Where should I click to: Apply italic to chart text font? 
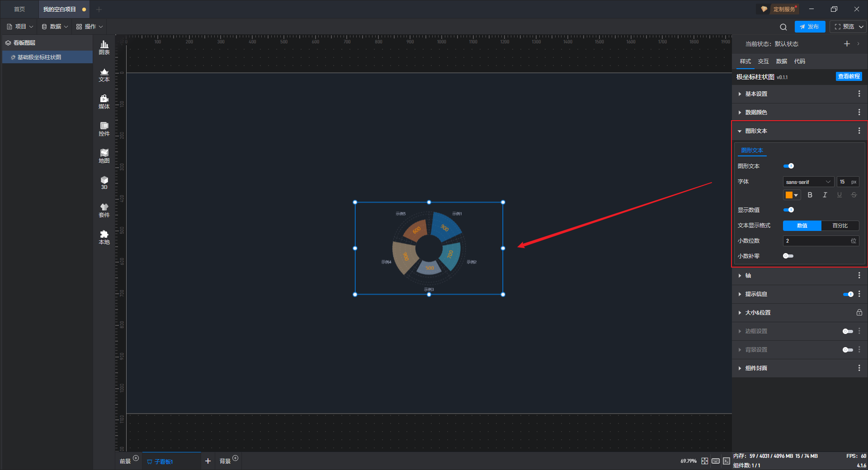point(825,195)
